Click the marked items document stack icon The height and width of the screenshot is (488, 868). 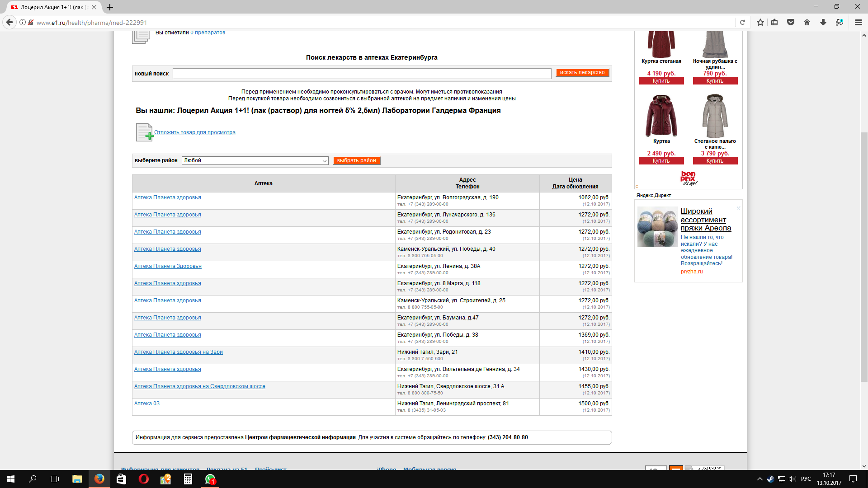click(141, 37)
